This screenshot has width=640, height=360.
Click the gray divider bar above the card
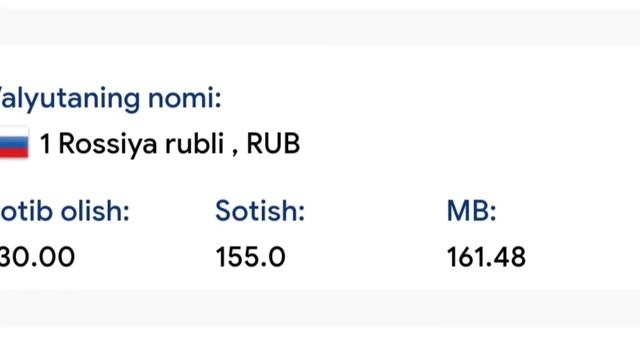click(x=320, y=27)
